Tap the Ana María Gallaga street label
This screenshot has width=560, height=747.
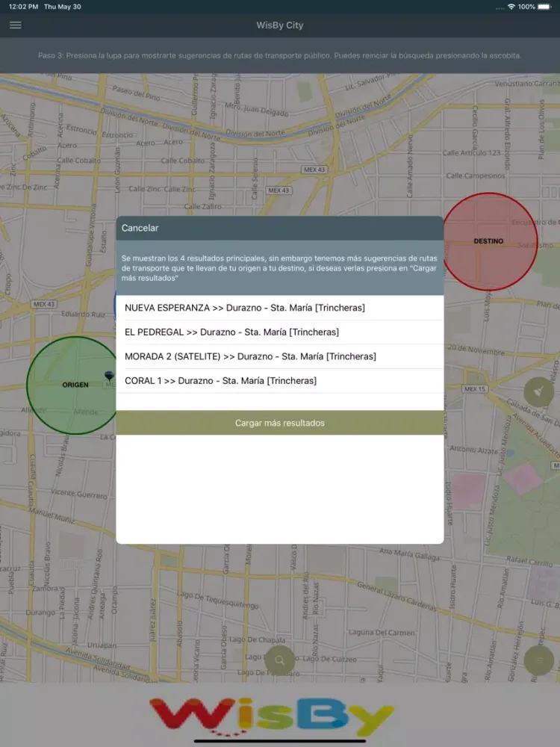[x=409, y=554]
